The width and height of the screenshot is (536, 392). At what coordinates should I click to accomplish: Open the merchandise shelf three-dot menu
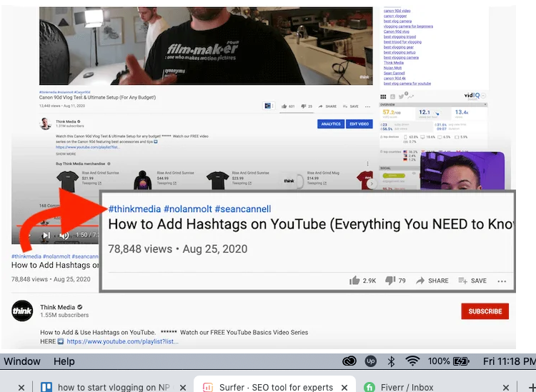coord(367,164)
